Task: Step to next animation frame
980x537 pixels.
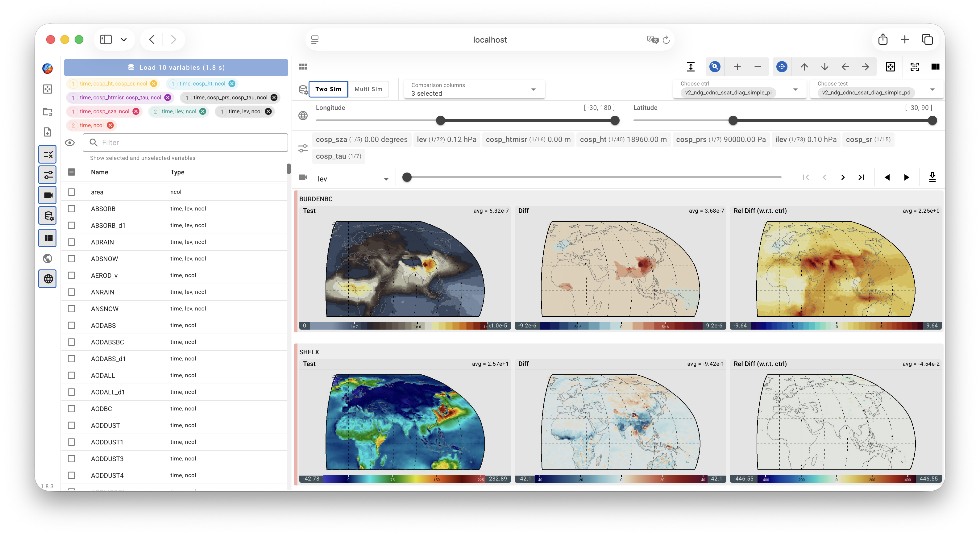Action: point(843,177)
